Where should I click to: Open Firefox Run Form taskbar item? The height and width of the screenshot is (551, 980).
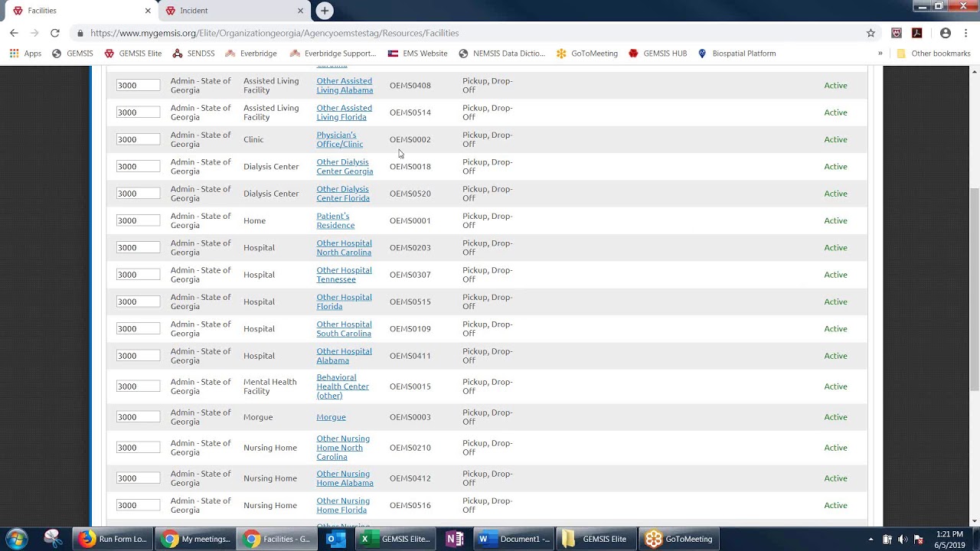pyautogui.click(x=113, y=539)
